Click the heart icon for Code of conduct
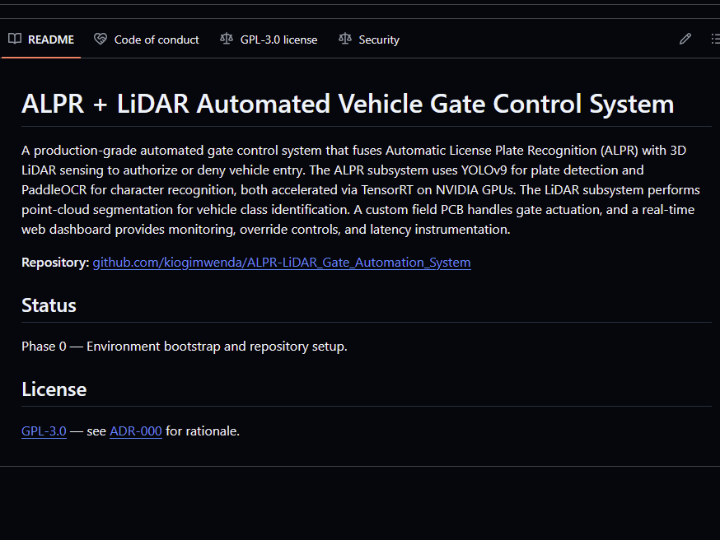This screenshot has width=720, height=540. pyautogui.click(x=100, y=40)
